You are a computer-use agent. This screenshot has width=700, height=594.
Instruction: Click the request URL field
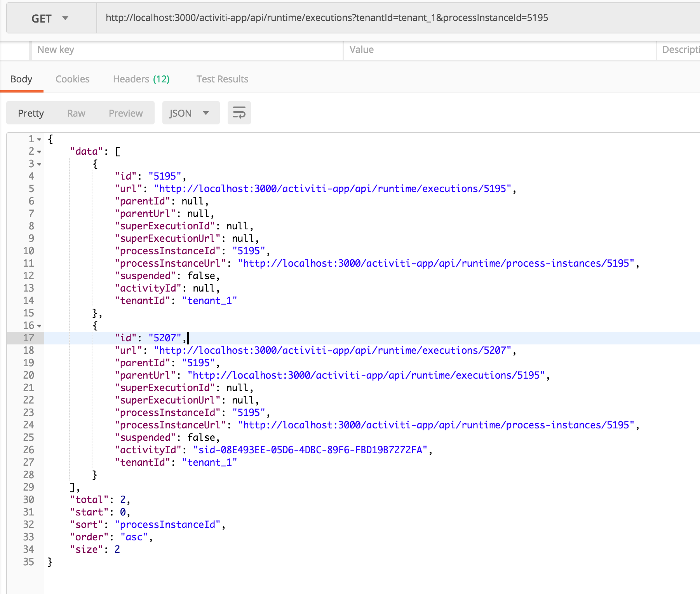(x=398, y=18)
